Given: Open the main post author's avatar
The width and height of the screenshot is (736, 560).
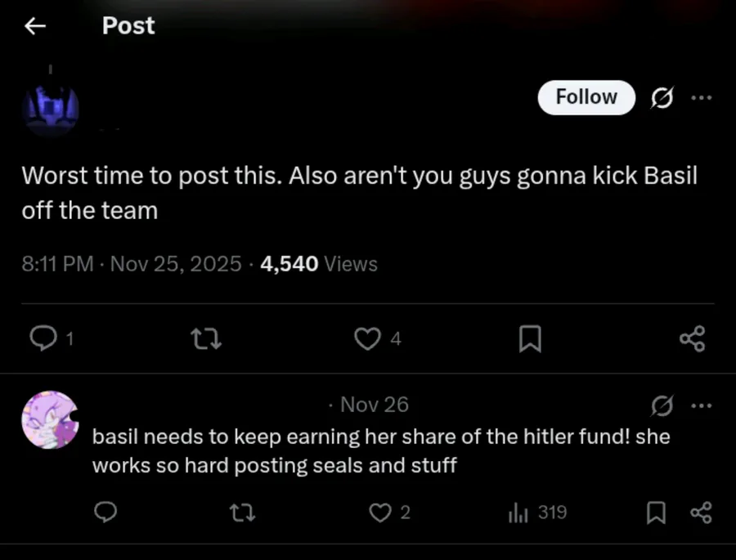Looking at the screenshot, I should (x=50, y=108).
